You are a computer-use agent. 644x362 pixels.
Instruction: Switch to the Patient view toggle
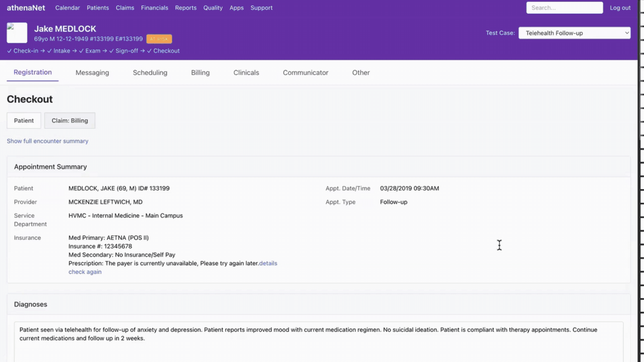click(x=23, y=120)
